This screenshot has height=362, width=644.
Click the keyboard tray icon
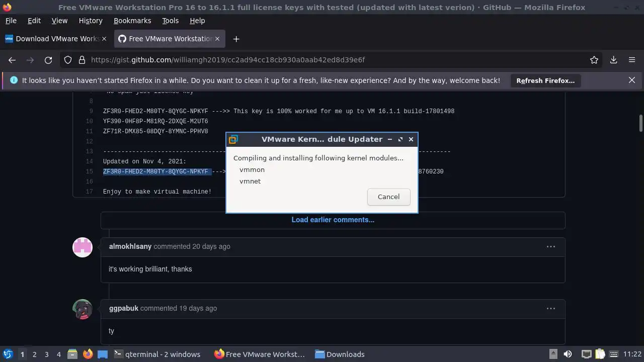click(614, 354)
